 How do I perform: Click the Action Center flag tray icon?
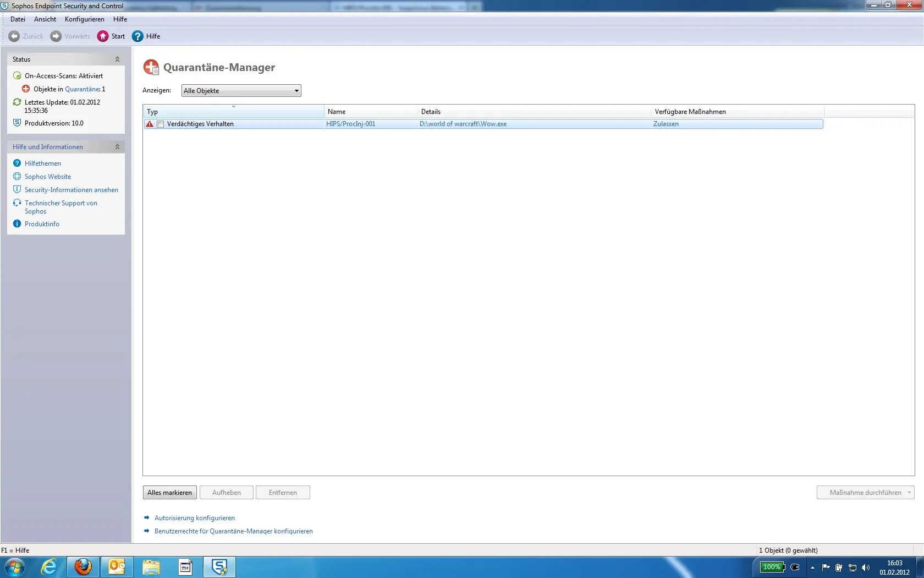[826, 568]
